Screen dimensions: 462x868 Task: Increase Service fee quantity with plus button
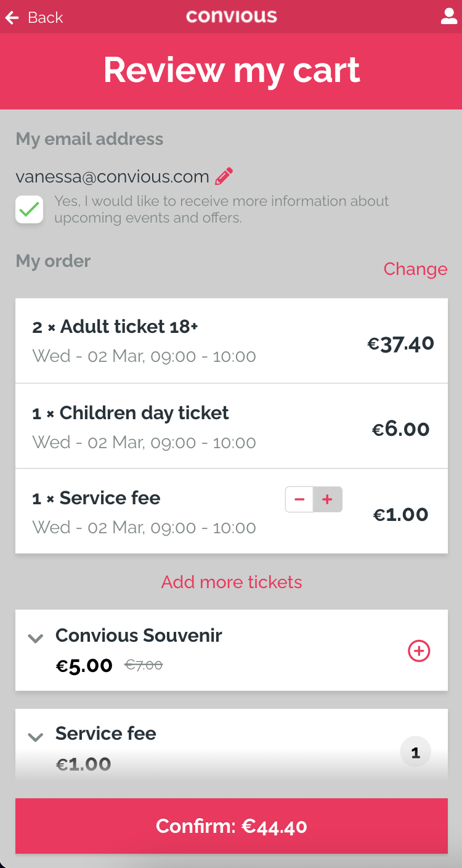[328, 500]
